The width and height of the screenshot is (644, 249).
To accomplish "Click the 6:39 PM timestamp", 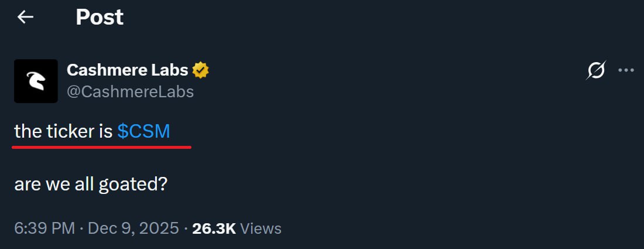I will coord(44,228).
